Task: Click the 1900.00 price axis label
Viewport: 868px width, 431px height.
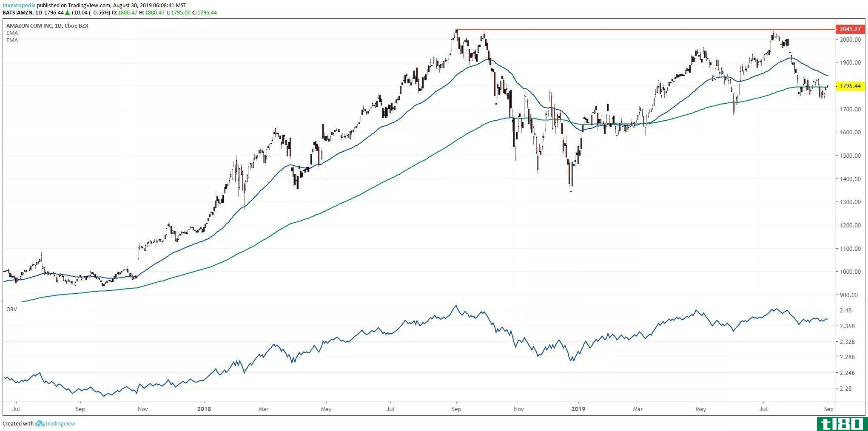Action: pyautogui.click(x=850, y=62)
